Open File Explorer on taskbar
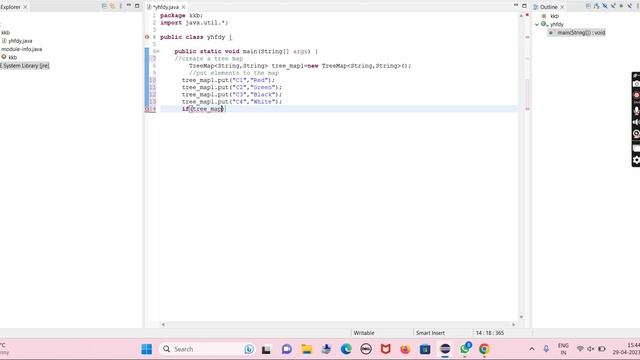640x360 pixels. (307, 349)
